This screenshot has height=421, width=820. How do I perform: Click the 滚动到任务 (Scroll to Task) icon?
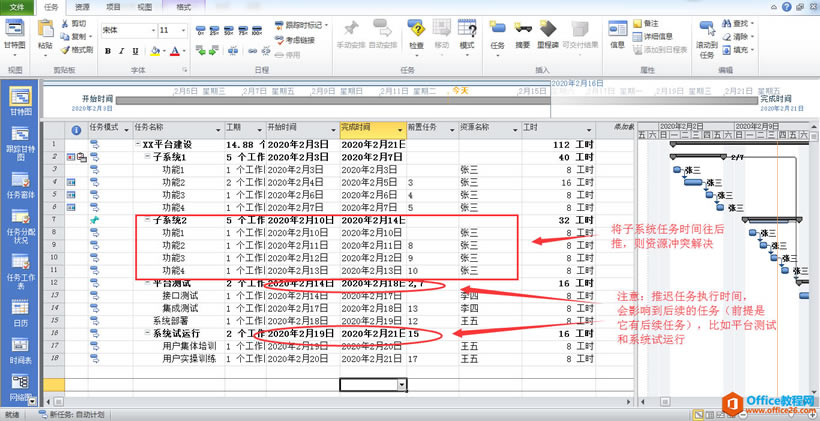click(x=707, y=38)
